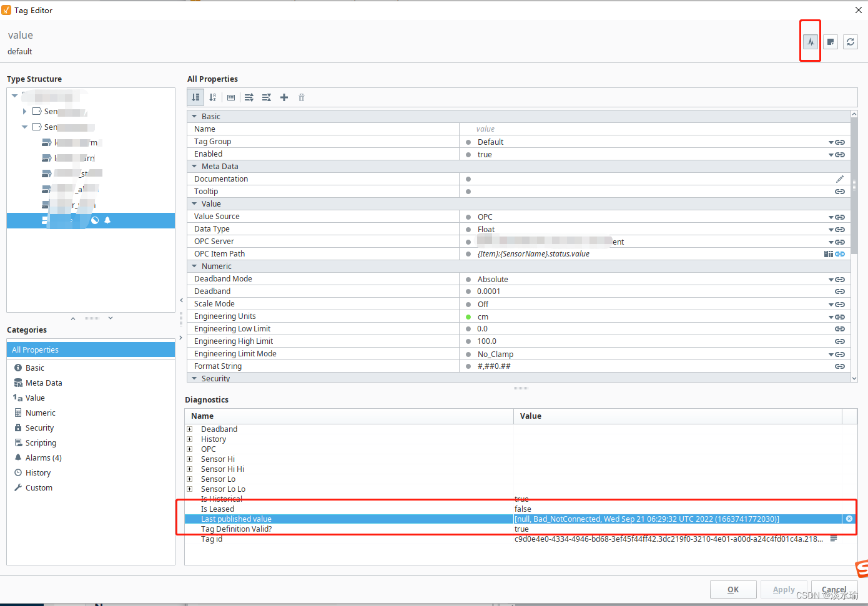Open the Deadband Mode dropdown arrow
This screenshot has height=606, width=868.
[831, 280]
